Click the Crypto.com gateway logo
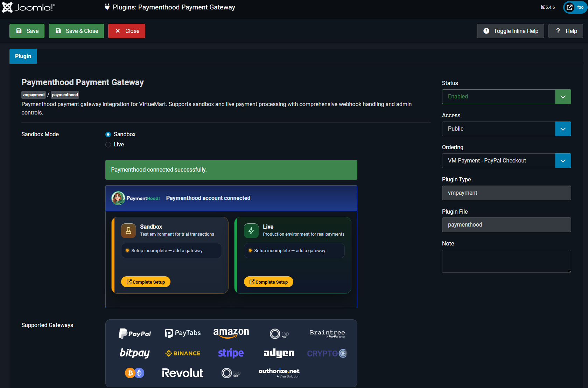This screenshot has height=388, width=588. [x=327, y=353]
